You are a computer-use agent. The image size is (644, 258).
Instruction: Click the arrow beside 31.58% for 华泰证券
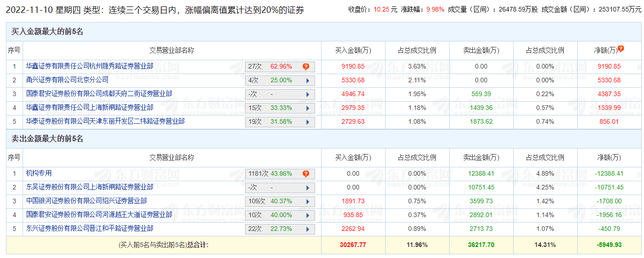(308, 122)
